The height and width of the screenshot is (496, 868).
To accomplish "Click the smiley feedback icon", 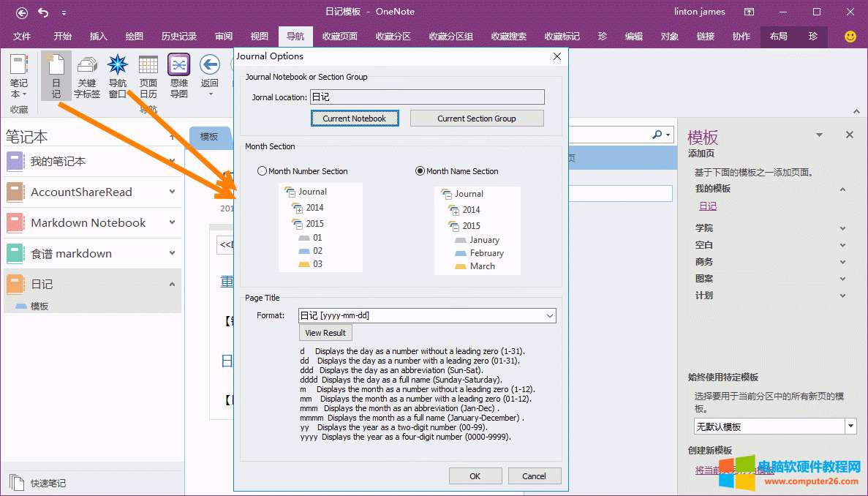I will tap(850, 37).
